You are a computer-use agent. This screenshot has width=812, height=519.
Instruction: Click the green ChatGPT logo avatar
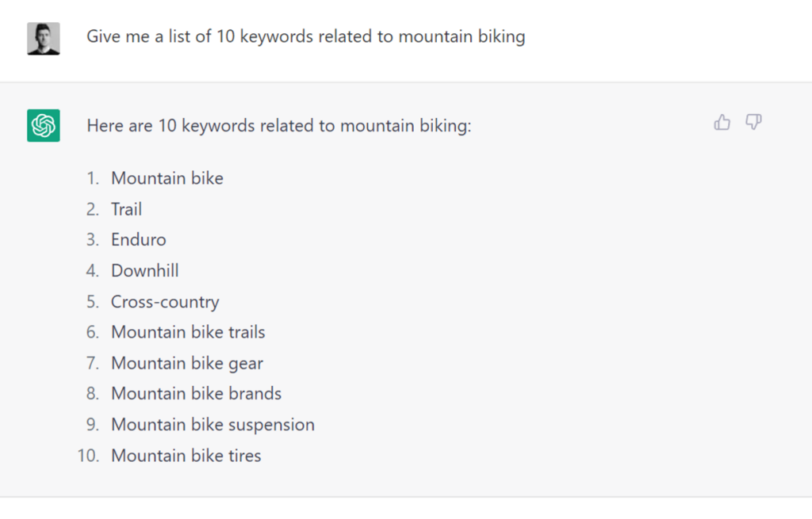(x=44, y=125)
